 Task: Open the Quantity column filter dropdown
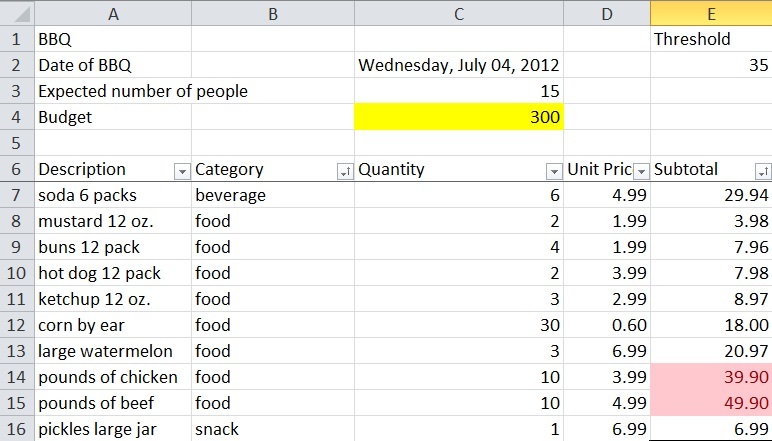coord(553,170)
